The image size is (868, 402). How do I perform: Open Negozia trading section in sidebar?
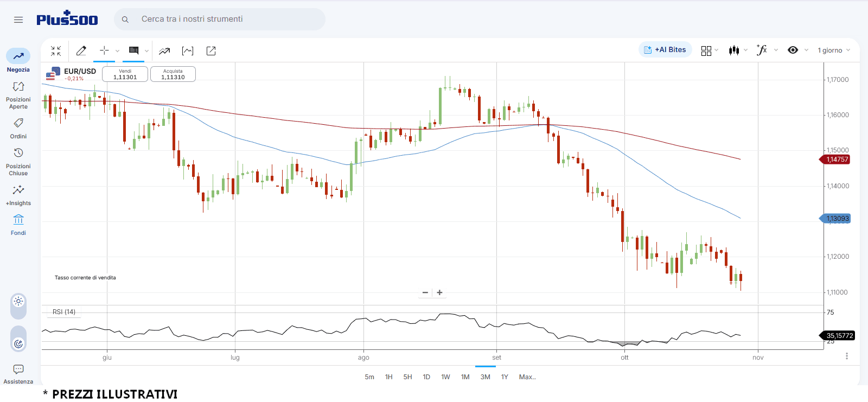coord(18,61)
